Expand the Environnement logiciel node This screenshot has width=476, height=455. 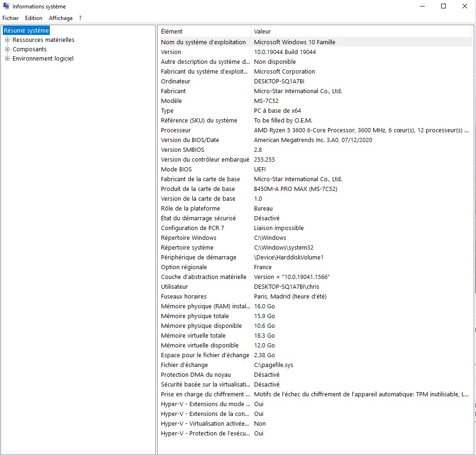click(x=7, y=59)
